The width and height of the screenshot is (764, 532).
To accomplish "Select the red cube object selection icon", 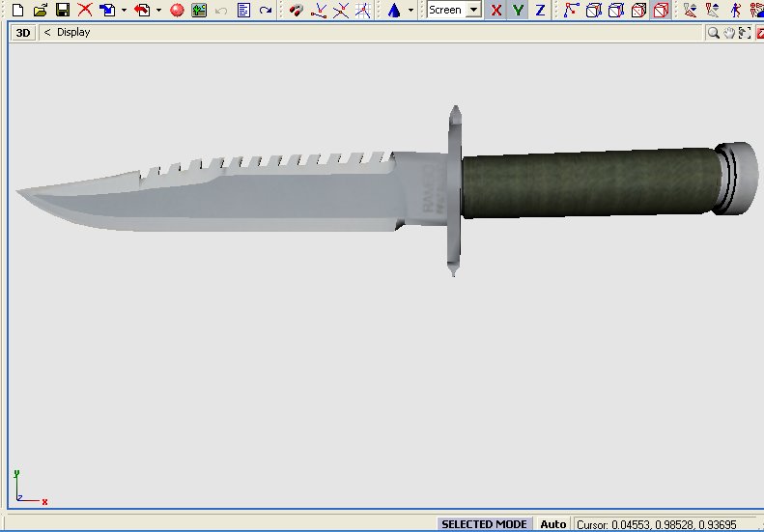I will tap(661, 10).
